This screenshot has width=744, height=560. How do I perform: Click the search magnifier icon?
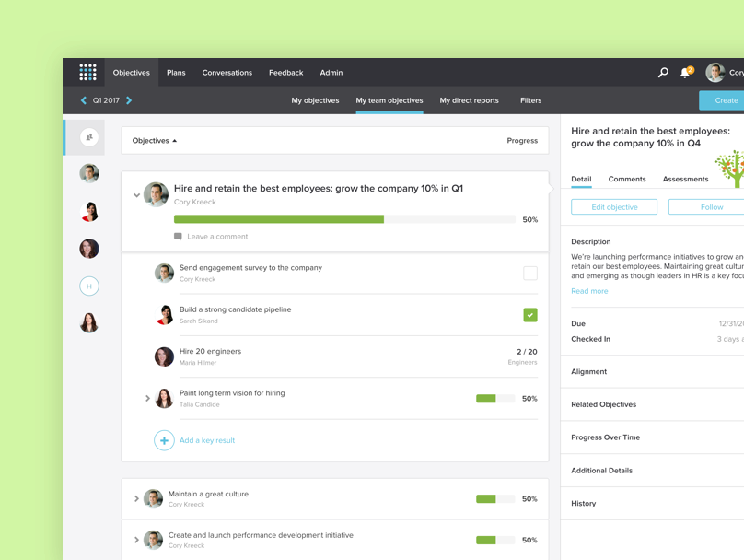click(663, 72)
